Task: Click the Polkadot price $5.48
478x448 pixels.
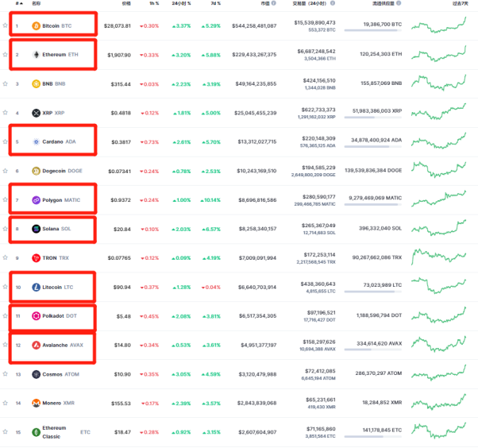Action: point(123,317)
